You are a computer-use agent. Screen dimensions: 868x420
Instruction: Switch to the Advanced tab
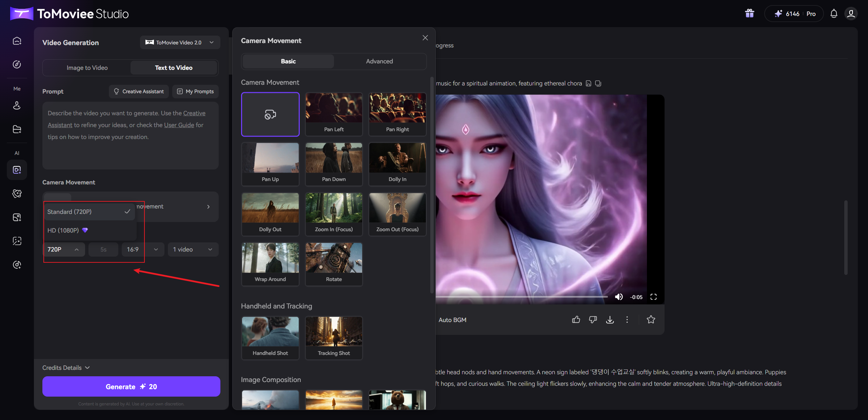pos(379,61)
